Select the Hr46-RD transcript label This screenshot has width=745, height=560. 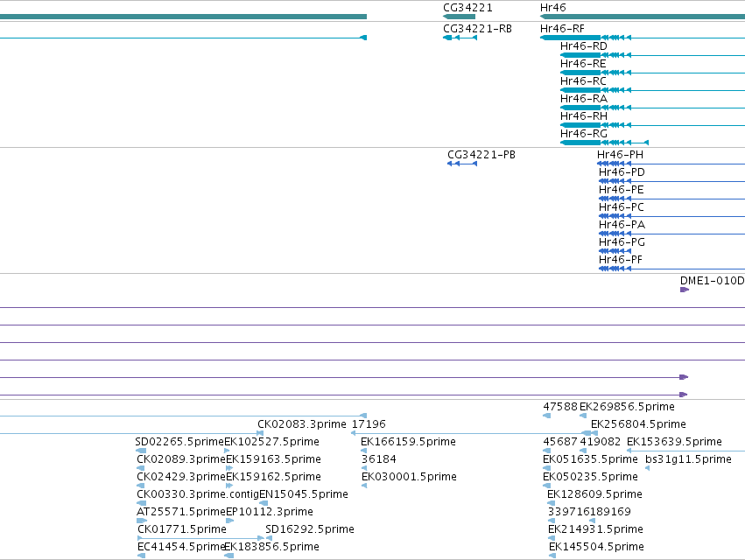coord(583,46)
